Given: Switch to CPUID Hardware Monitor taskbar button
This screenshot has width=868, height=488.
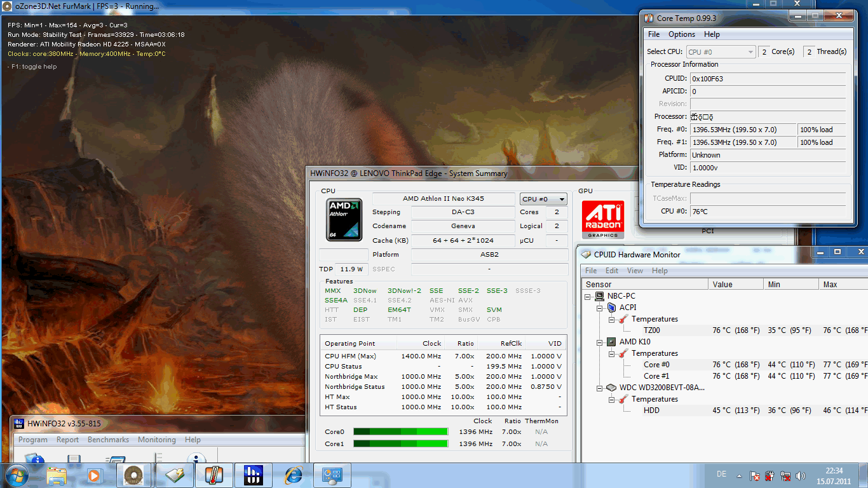Looking at the screenshot, I should coord(174,475).
